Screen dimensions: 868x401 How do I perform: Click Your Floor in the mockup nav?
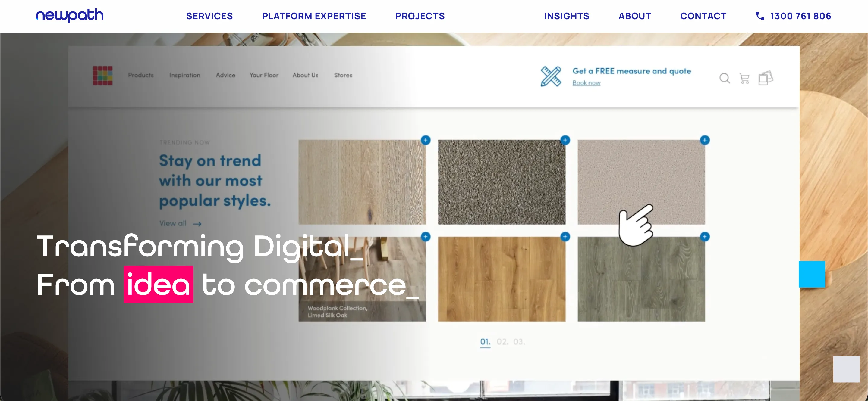[264, 75]
